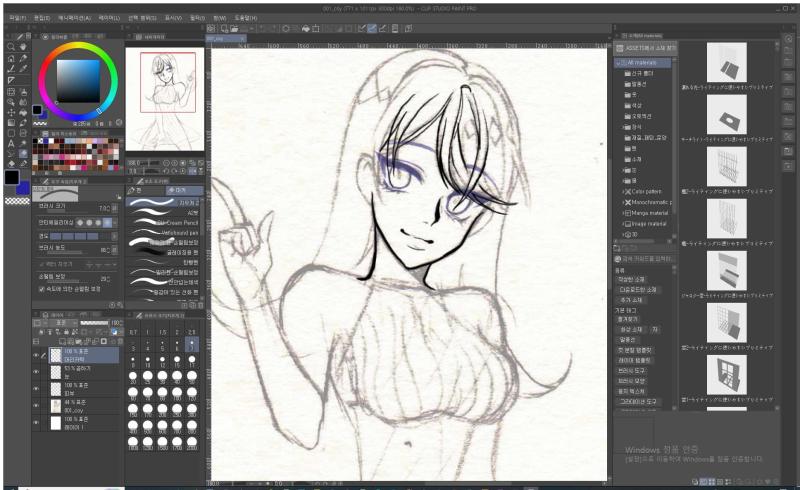Click the large black main color swatch
800x490 pixels.
[12, 178]
